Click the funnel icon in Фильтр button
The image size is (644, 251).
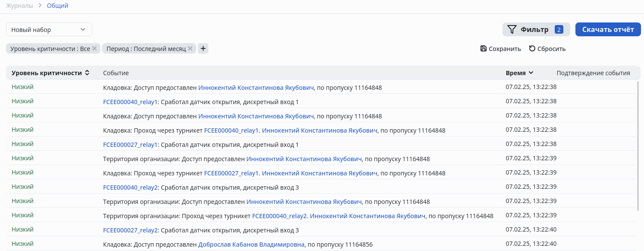click(x=512, y=29)
